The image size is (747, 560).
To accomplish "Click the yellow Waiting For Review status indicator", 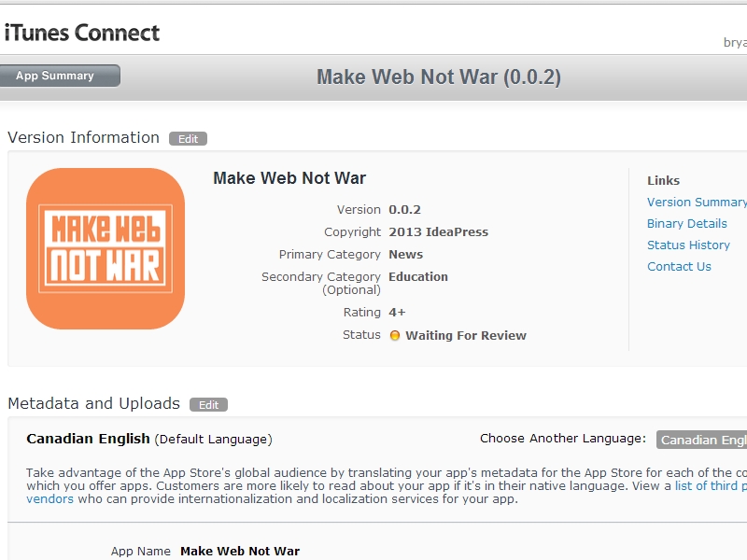I will [x=394, y=335].
